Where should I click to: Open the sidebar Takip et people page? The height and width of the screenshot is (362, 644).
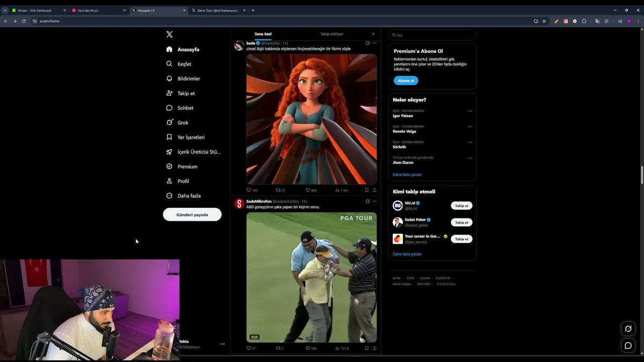181,93
